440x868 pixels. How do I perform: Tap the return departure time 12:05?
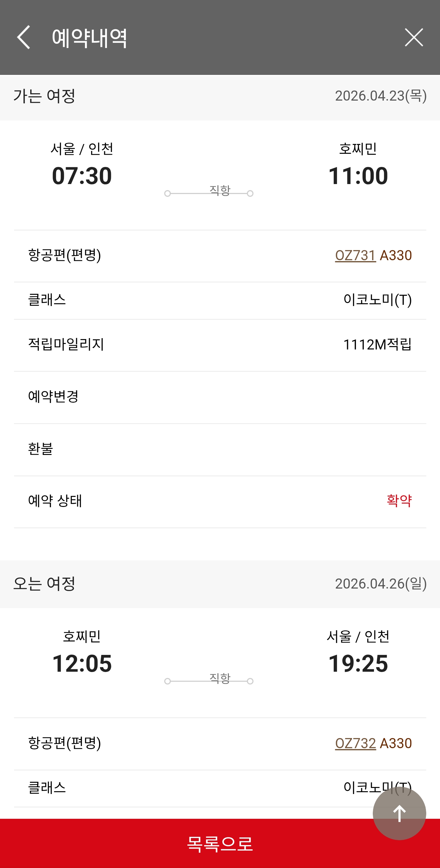coord(82,663)
